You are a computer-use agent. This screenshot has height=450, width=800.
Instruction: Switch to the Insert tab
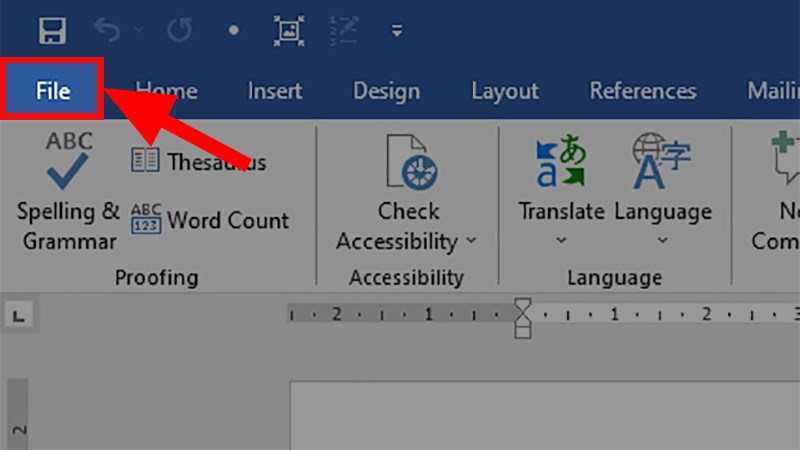(x=275, y=91)
